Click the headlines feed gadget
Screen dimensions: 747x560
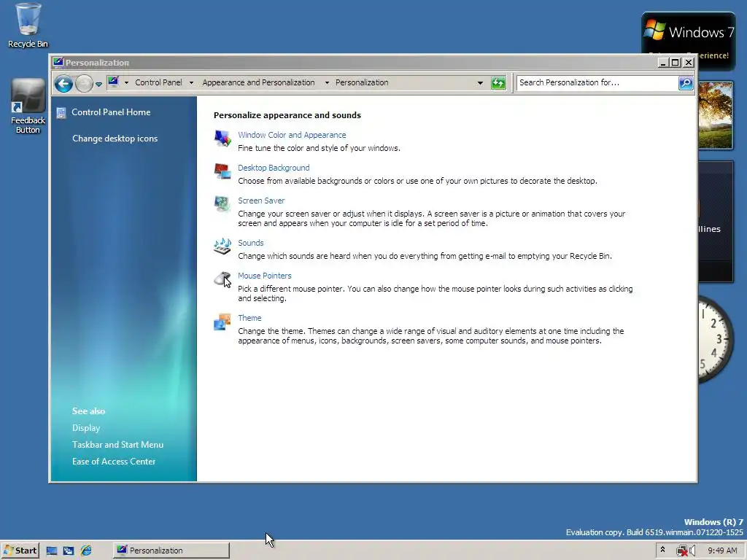click(x=716, y=222)
